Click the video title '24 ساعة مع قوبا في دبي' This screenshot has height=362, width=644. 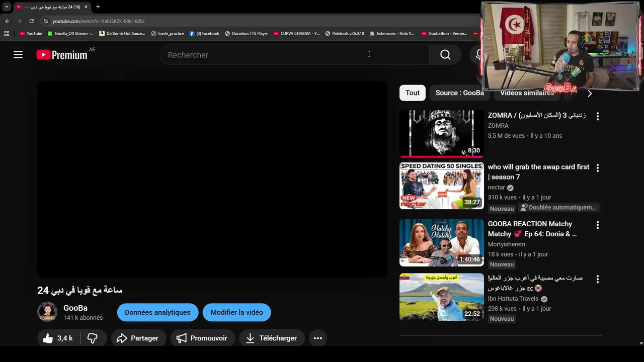80,290
